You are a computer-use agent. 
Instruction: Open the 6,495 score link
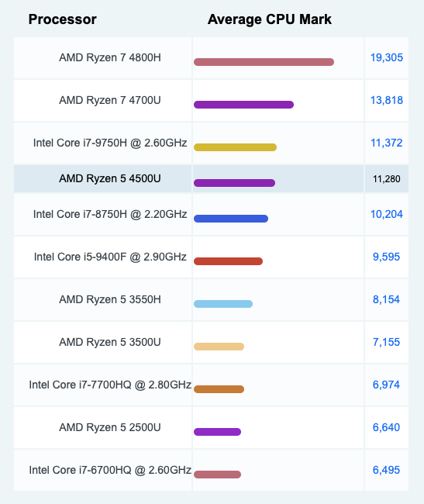386,470
